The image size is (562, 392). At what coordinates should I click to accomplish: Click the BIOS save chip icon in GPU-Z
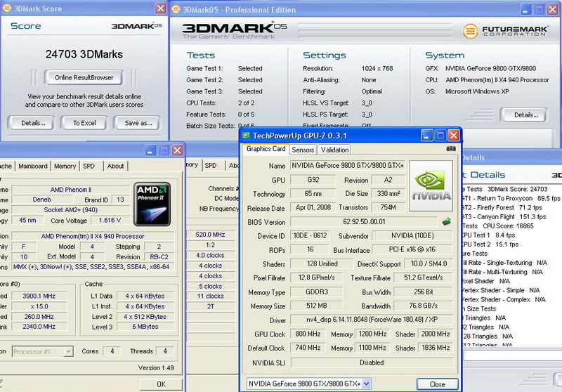pos(446,222)
